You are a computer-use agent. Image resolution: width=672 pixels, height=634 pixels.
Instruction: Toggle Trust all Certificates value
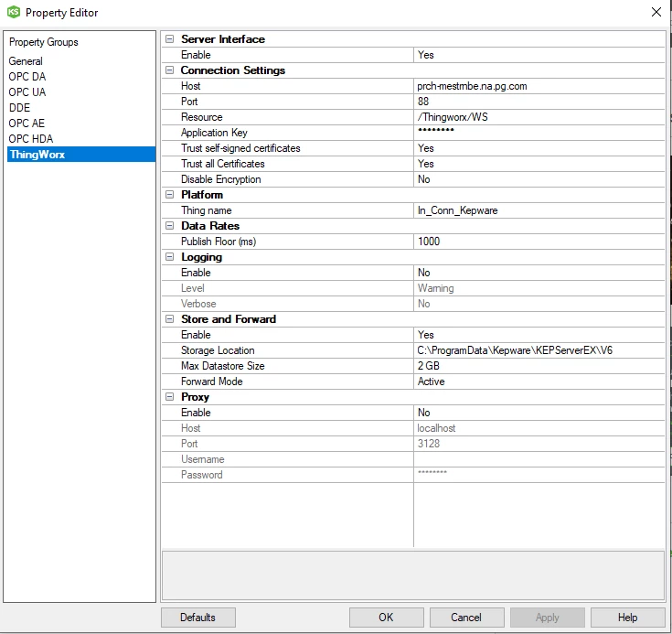point(539,164)
